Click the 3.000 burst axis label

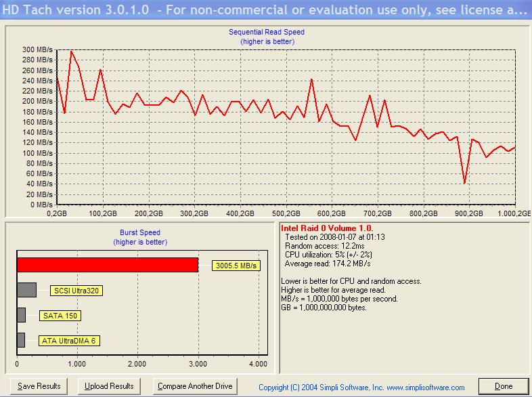click(198, 364)
